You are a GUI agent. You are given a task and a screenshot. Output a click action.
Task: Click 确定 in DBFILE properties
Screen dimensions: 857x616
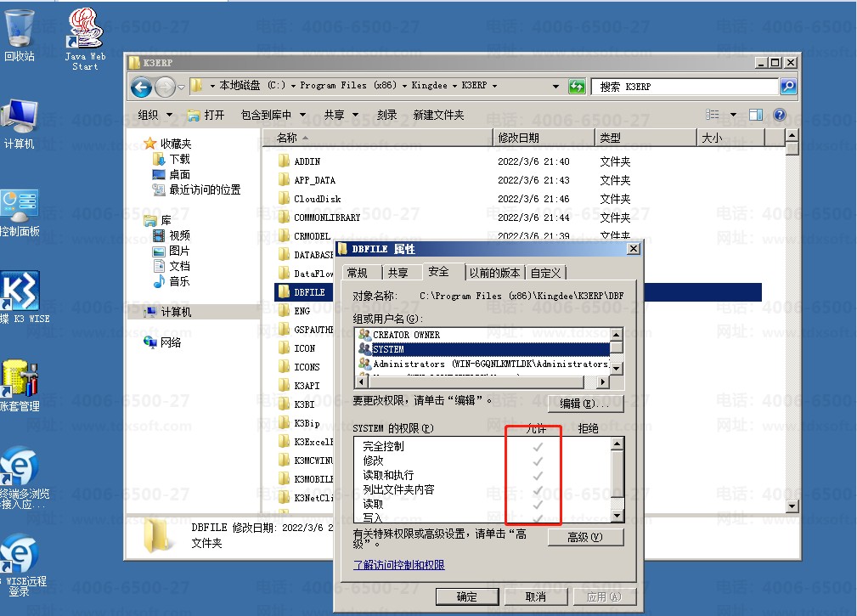tap(467, 596)
